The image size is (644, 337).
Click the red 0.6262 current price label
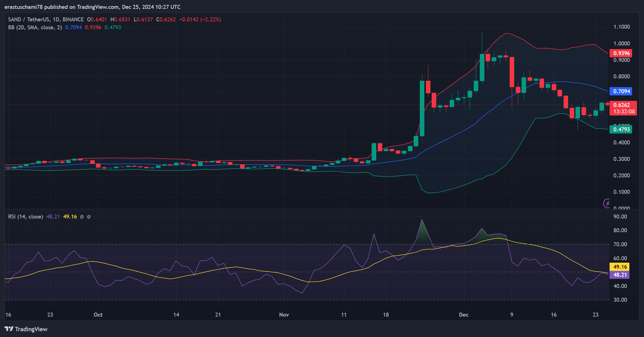621,105
